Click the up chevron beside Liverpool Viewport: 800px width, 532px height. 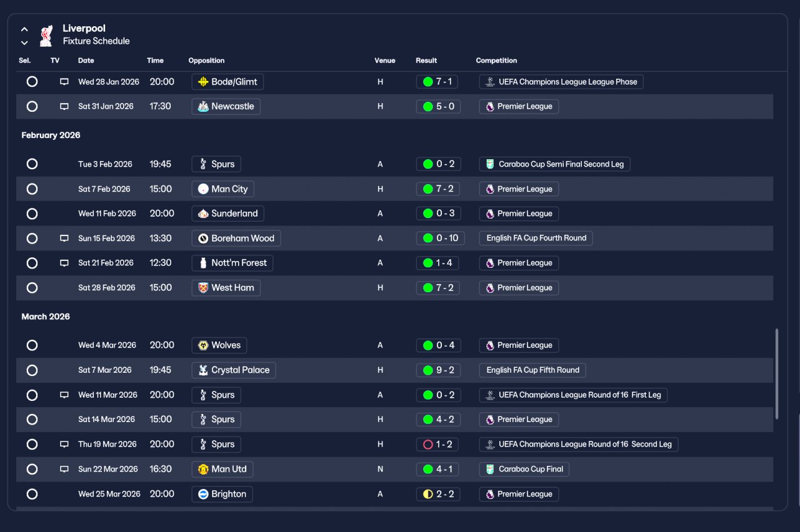click(x=24, y=29)
